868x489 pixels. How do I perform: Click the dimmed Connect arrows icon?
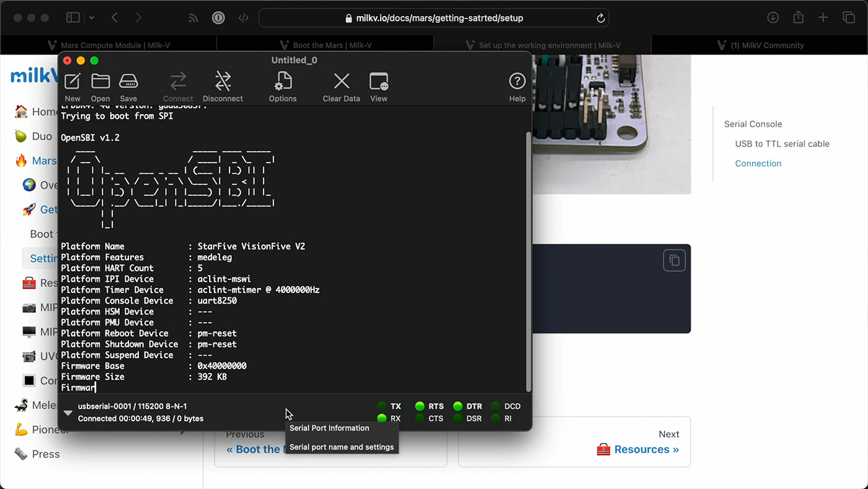point(178,81)
